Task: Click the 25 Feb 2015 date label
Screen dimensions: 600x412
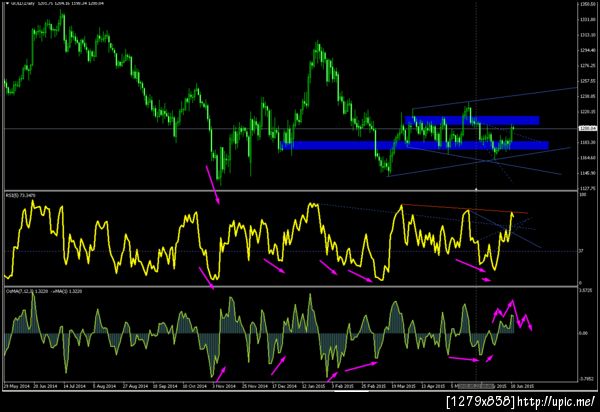Action: point(374,386)
